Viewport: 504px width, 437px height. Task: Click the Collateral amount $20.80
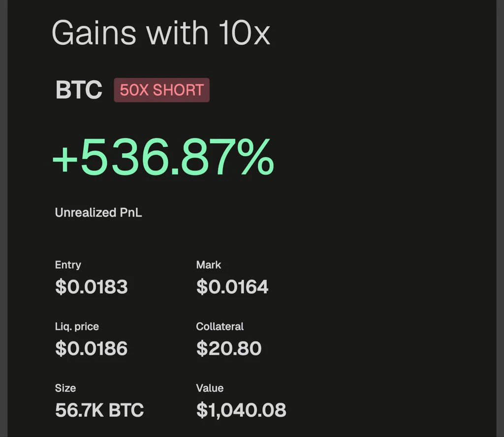point(229,348)
